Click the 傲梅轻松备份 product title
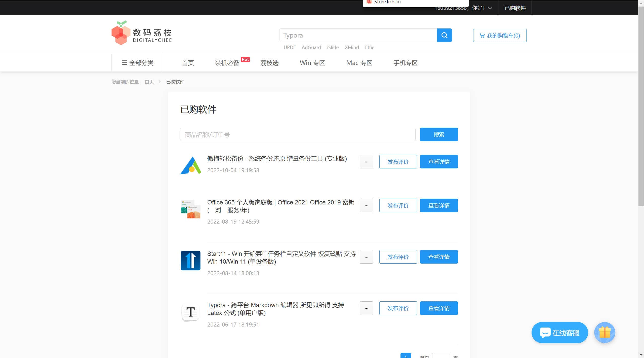The width and height of the screenshot is (644, 358). click(277, 159)
